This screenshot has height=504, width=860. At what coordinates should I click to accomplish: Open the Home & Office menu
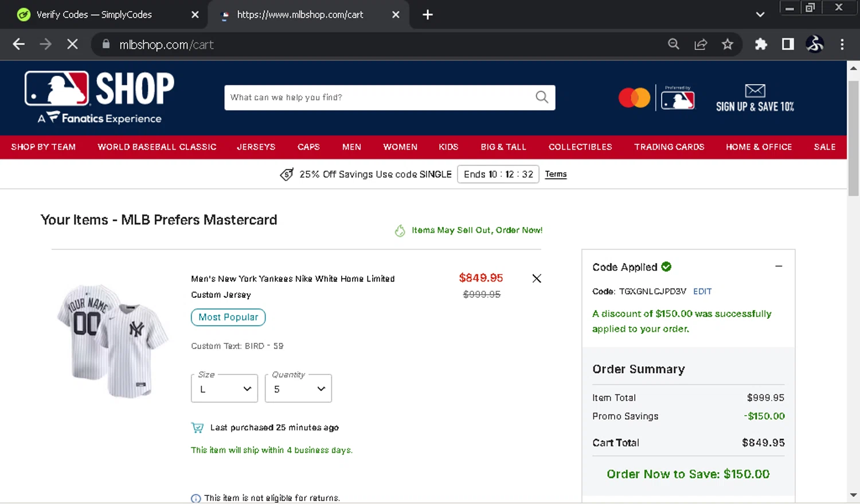(x=759, y=147)
